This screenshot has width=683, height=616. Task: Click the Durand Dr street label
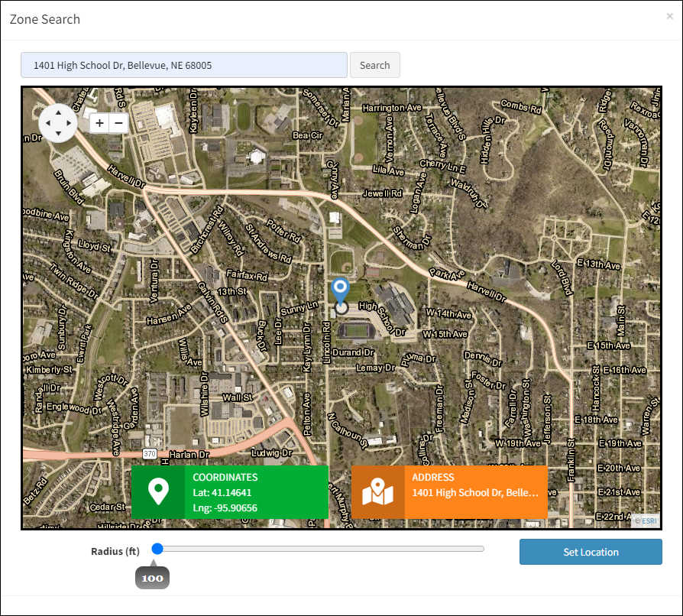tap(353, 352)
